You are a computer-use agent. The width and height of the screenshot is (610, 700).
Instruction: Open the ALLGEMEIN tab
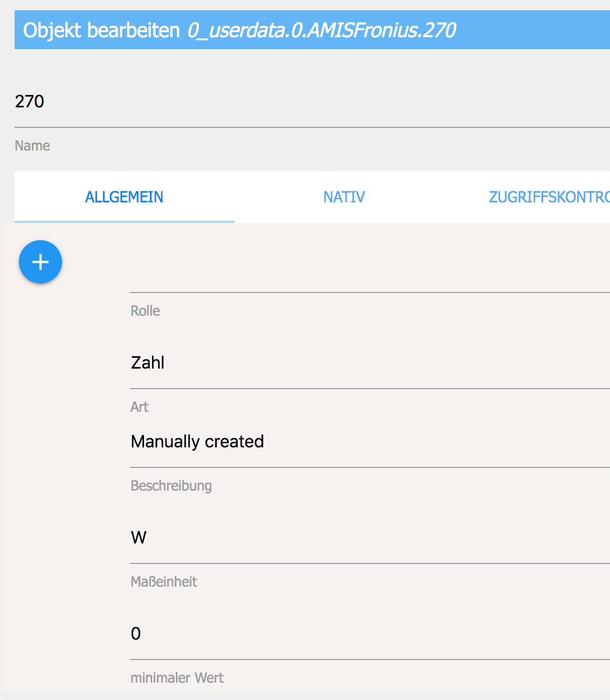(124, 197)
